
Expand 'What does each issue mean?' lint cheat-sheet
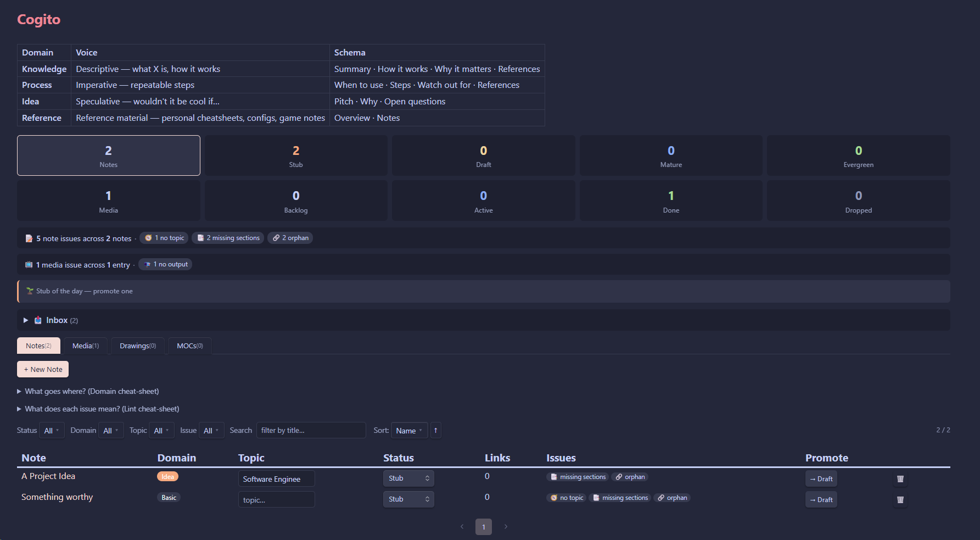pos(98,409)
